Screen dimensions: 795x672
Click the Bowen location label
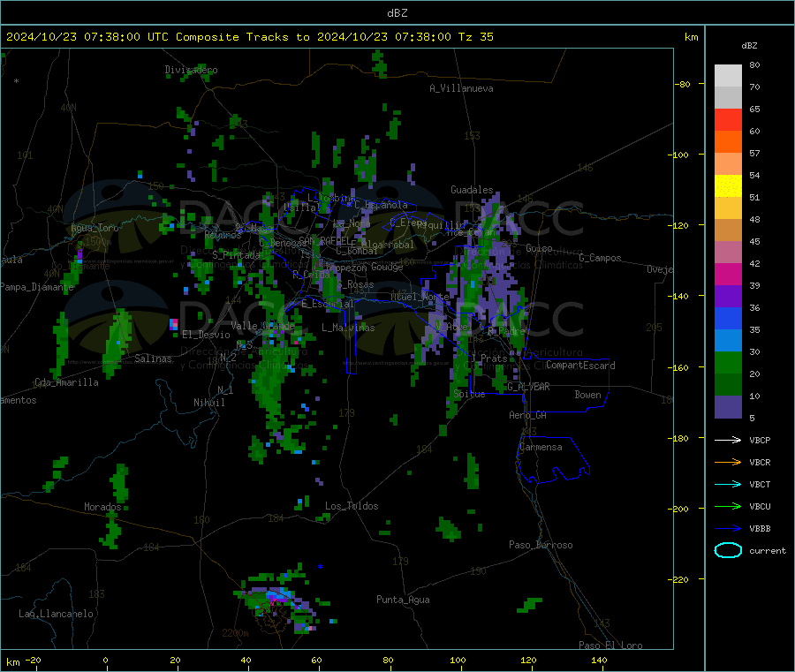click(x=587, y=395)
